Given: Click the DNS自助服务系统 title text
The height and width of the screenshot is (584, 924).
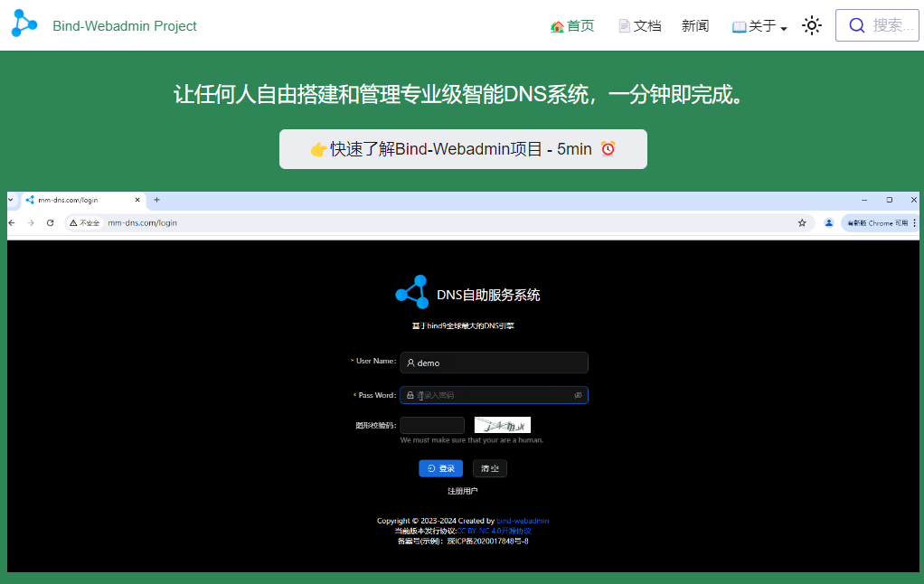Looking at the screenshot, I should [488, 295].
